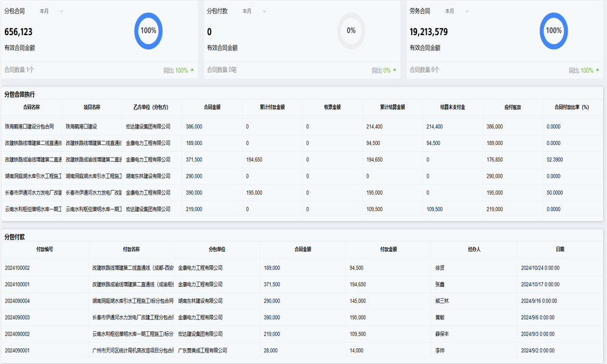Click the 分包付款 0% donut chart
Viewport: 607px width, 364px height.
click(x=351, y=31)
